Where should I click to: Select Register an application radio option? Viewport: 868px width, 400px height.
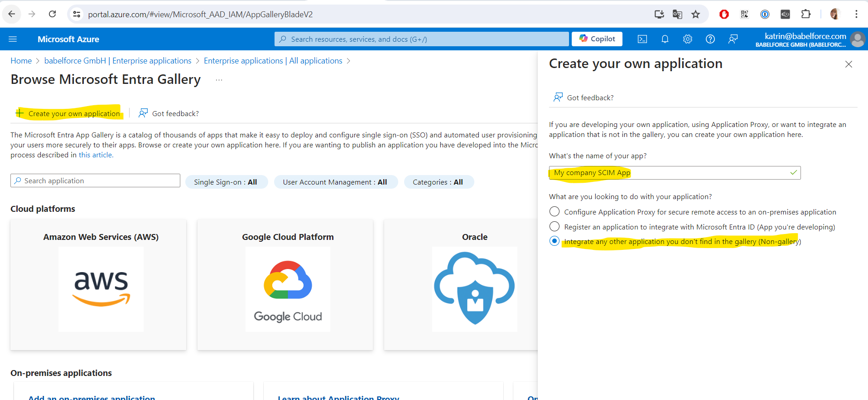[555, 226]
